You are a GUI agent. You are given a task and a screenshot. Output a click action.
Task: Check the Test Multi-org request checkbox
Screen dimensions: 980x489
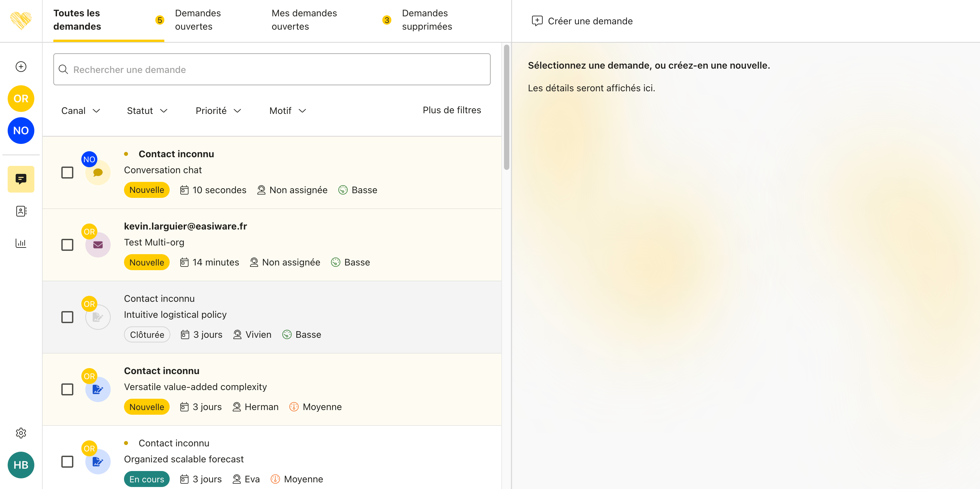pos(67,244)
